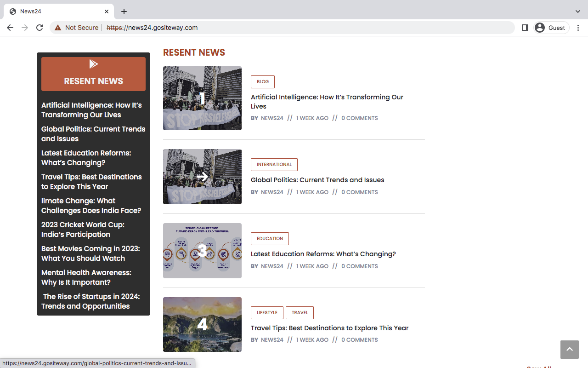
Task: Click 0 COMMENTS under Global Politics article
Action: 360,192
